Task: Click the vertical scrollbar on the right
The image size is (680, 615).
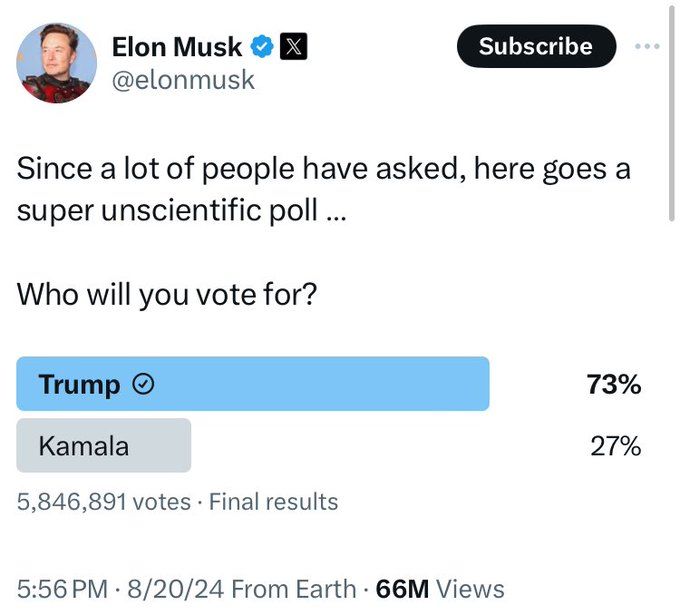Action: click(673, 110)
